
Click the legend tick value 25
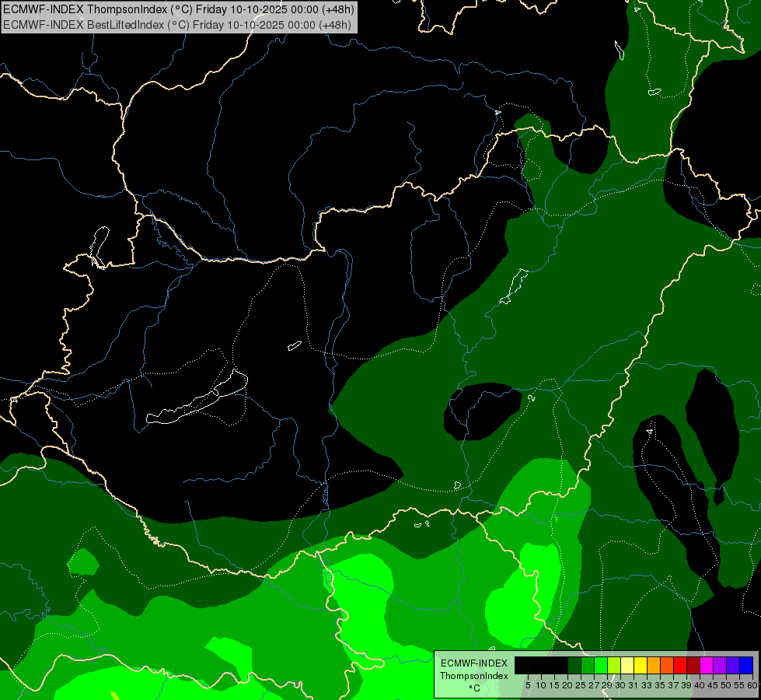click(x=581, y=685)
